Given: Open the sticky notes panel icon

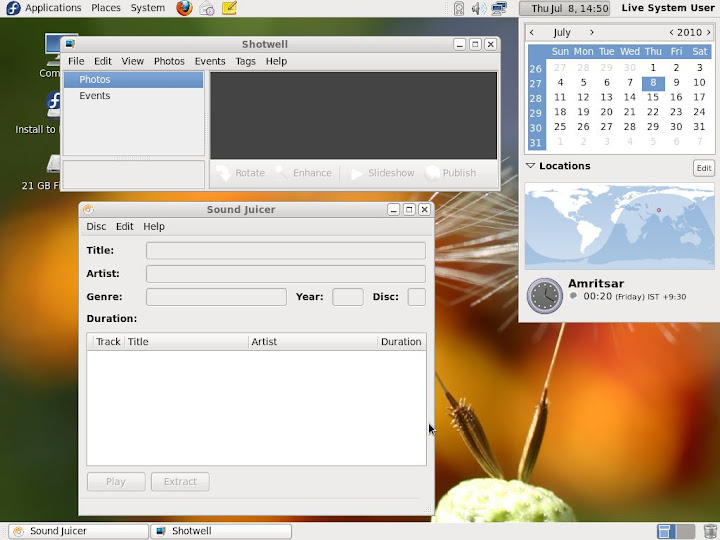Looking at the screenshot, I should 229,8.
